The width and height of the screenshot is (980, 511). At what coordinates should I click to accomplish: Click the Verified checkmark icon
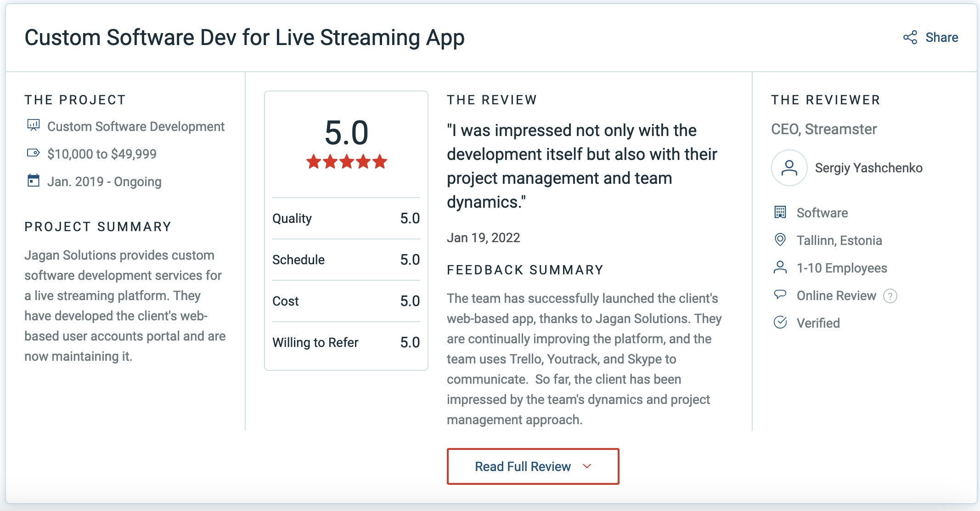click(780, 323)
